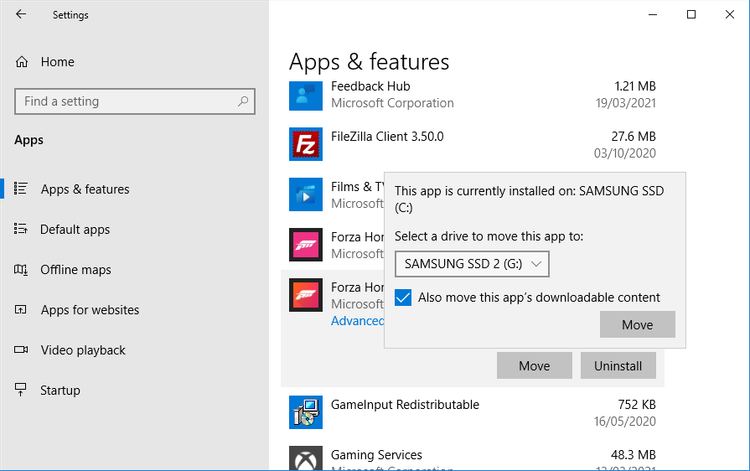This screenshot has width=750, height=471.
Task: Click the Move button beside Uninstall
Action: [x=534, y=366]
